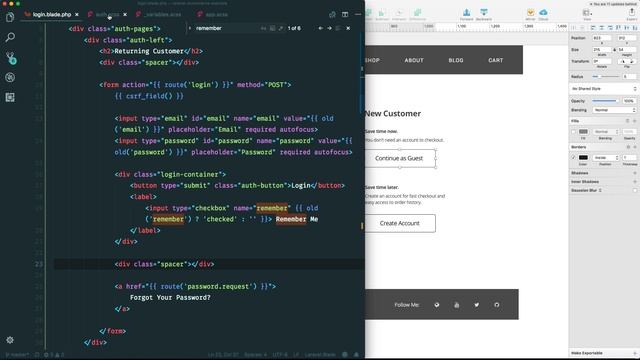Click the Mirror icon in Sketch toolbar

click(530, 14)
